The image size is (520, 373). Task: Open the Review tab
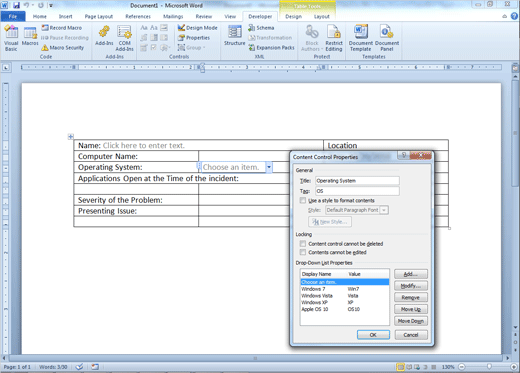coord(204,16)
